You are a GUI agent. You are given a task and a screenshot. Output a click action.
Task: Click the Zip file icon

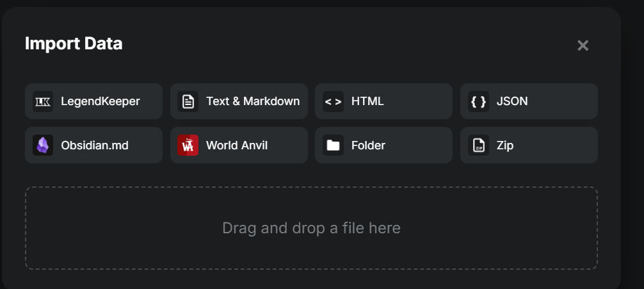click(478, 145)
